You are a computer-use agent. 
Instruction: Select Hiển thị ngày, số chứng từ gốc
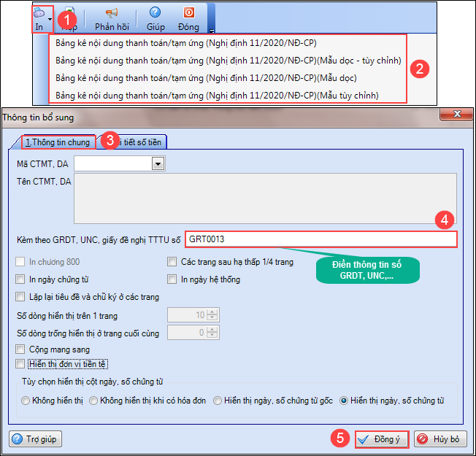point(218,401)
